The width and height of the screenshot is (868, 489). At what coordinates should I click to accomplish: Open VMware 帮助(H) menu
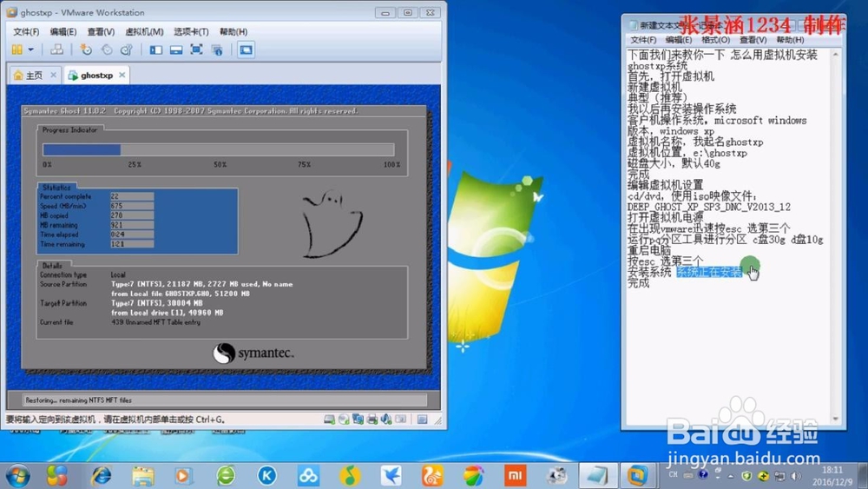233,31
